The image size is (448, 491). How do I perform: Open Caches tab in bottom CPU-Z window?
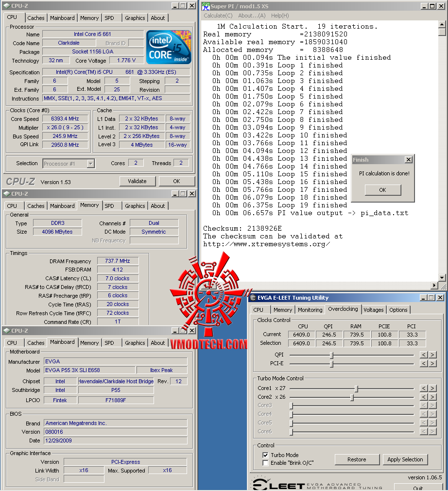[x=36, y=343]
